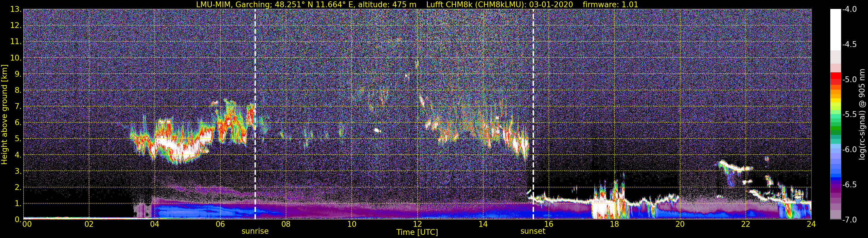Click the time axis tick label 06
This screenshot has height=238, width=868.
(x=220, y=224)
